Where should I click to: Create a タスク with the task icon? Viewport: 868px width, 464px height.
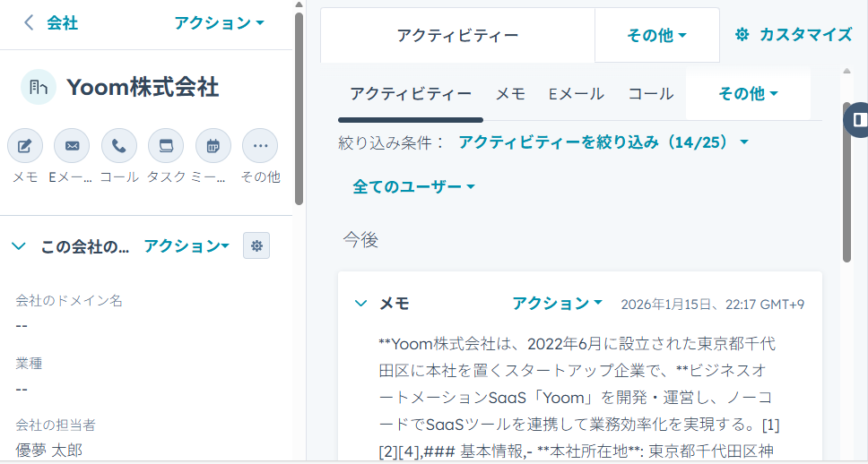pos(166,146)
